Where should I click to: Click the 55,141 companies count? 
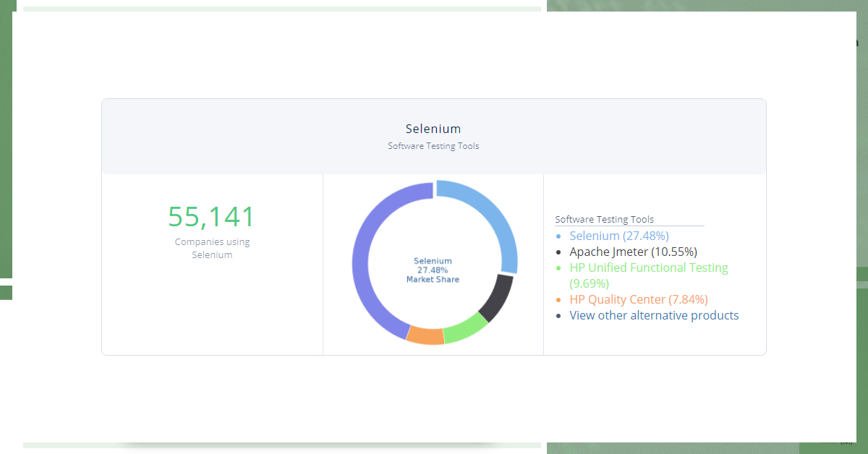point(212,217)
